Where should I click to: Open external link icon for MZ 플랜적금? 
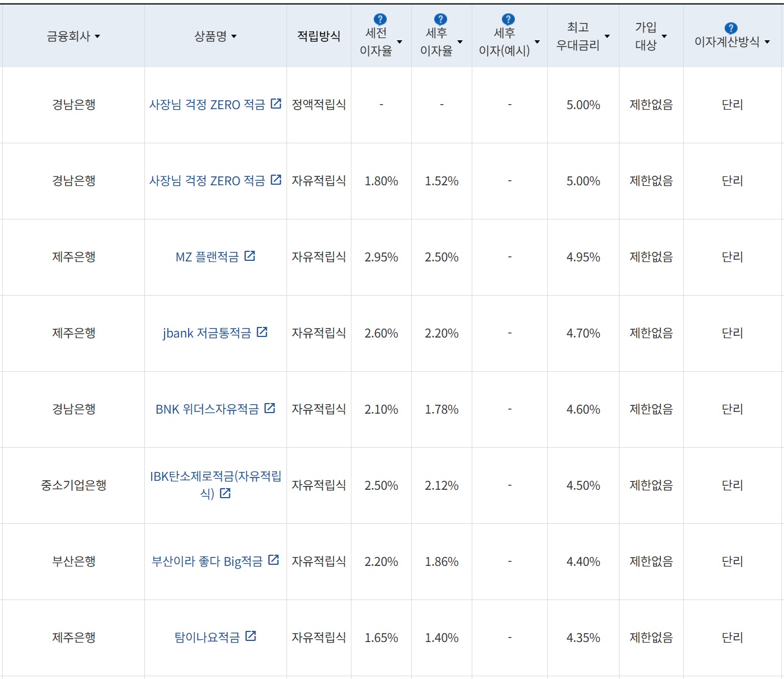[251, 255]
